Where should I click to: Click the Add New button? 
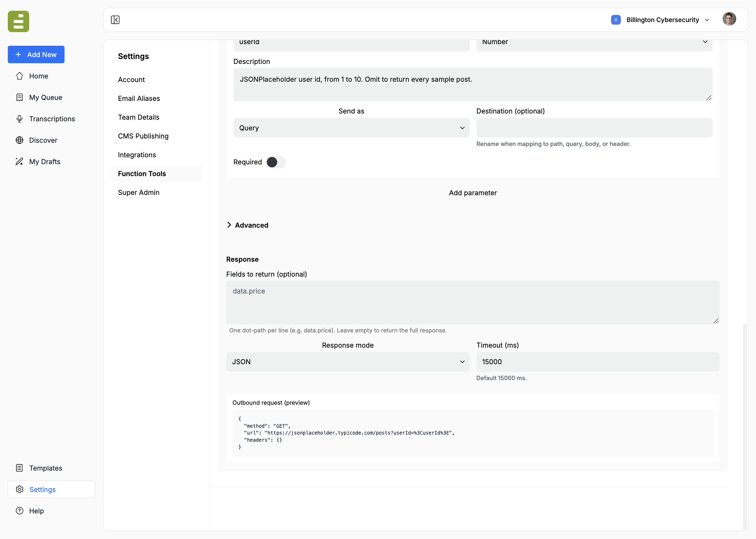click(36, 54)
